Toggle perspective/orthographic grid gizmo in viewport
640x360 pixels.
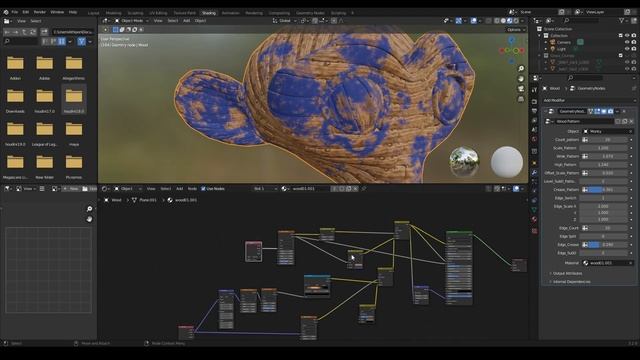(521, 99)
